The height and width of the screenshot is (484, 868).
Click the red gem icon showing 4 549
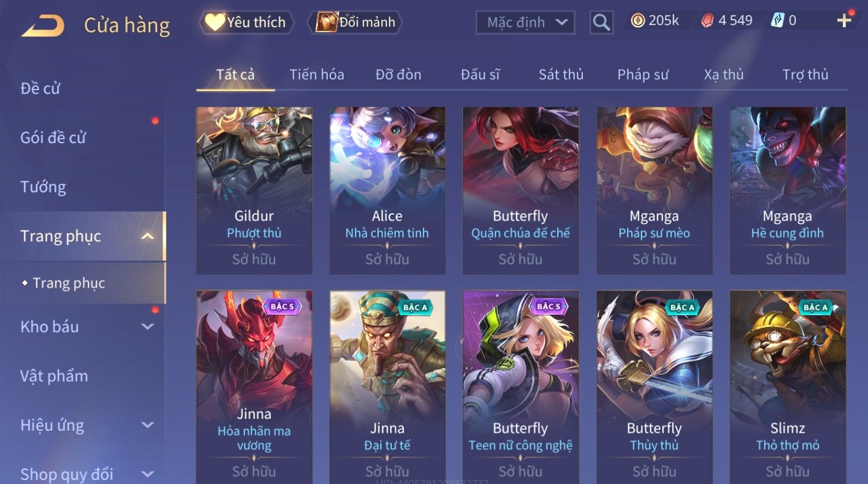tap(707, 21)
